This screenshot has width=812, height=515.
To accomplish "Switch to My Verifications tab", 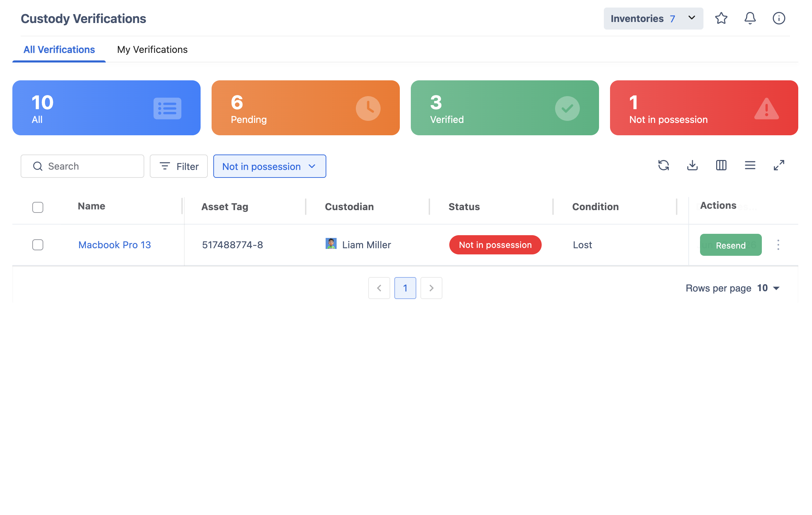I will point(152,49).
